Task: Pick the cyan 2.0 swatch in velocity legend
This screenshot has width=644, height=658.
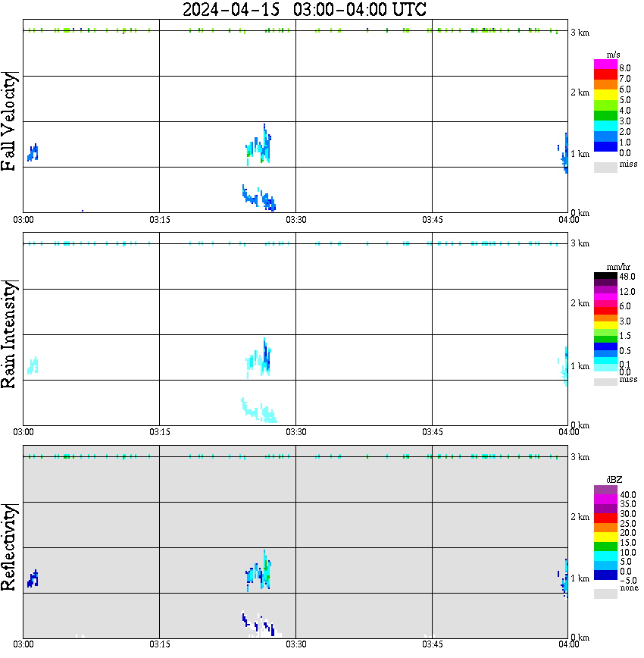Action: click(605, 126)
